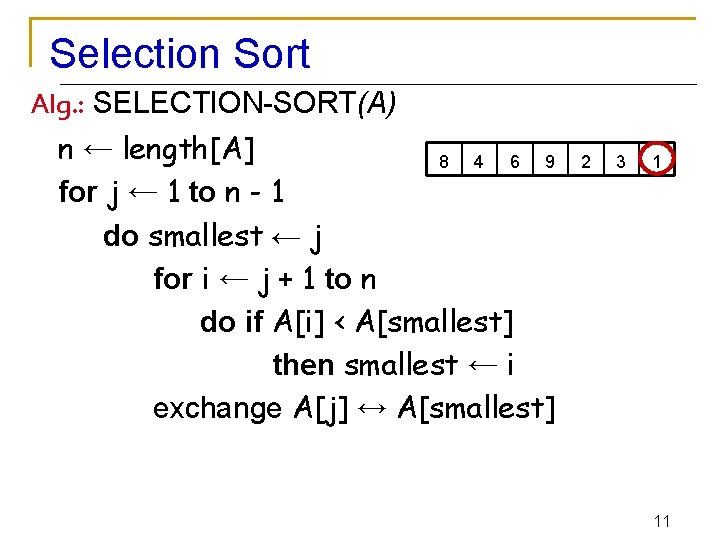This screenshot has width=720, height=540.
Task: Click the "Alg.:" label
Action: click(60, 103)
